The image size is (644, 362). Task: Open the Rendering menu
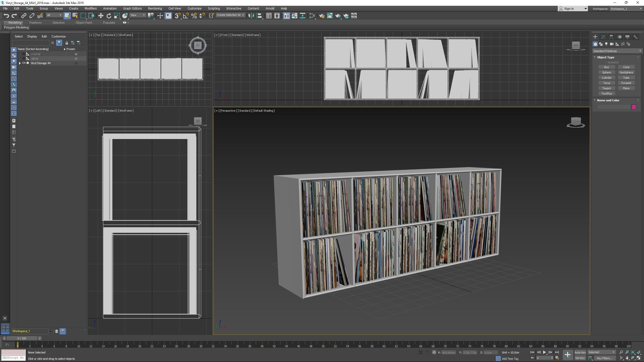[155, 9]
